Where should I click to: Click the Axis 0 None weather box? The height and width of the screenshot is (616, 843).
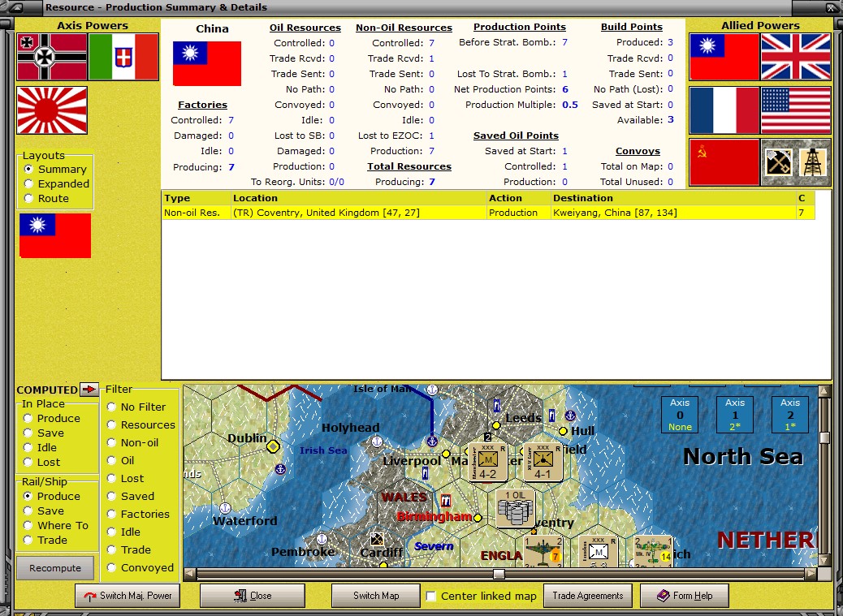(x=680, y=415)
